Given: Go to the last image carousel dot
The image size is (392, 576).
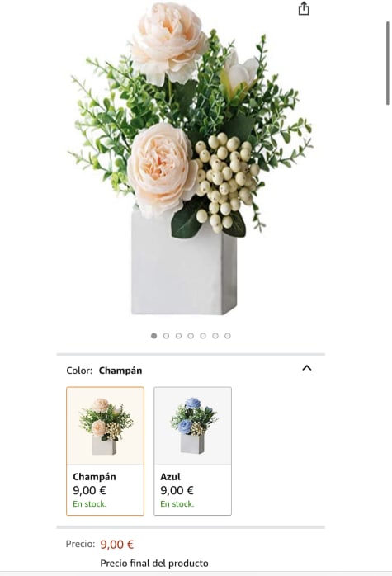Looking at the screenshot, I should (x=228, y=336).
